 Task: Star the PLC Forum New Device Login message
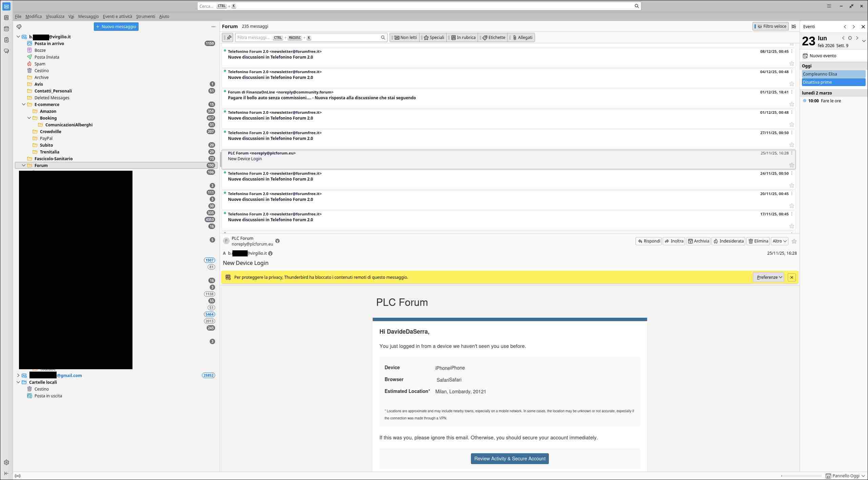pos(791,165)
